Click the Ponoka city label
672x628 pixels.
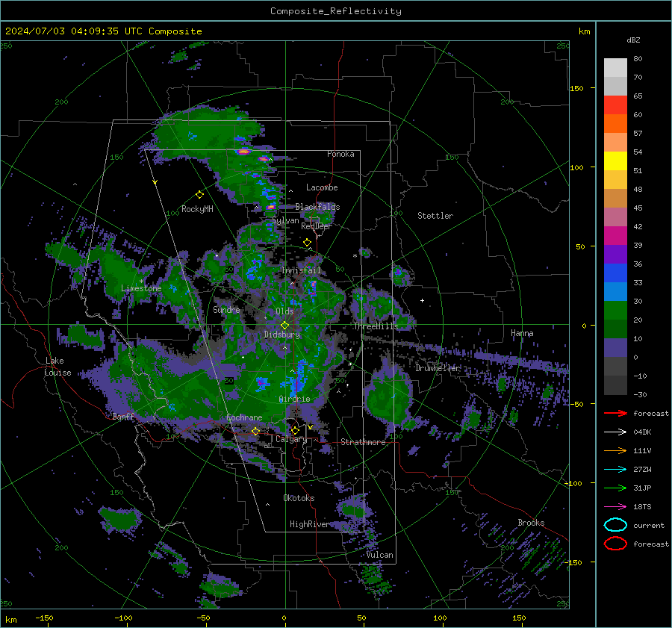(x=340, y=154)
